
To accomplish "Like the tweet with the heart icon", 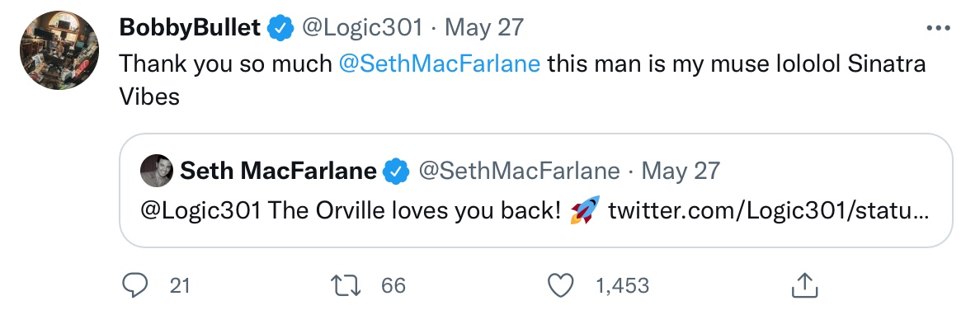I will (561, 285).
